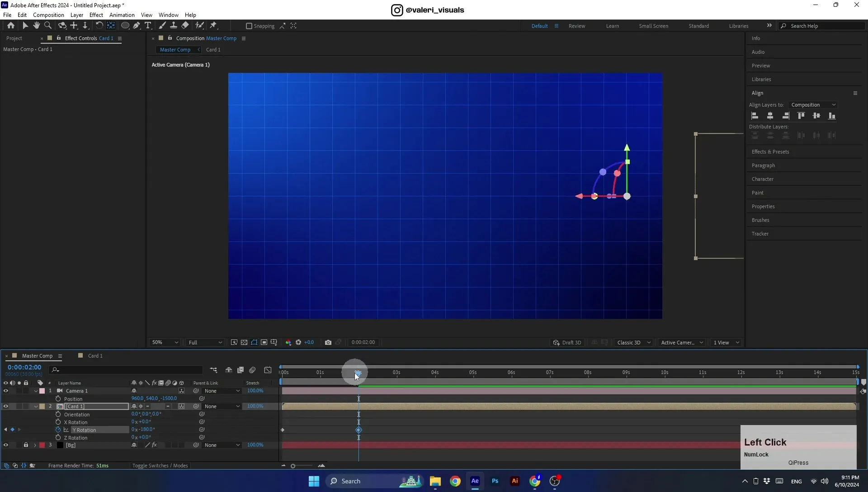Open the Layer menu

77,15
